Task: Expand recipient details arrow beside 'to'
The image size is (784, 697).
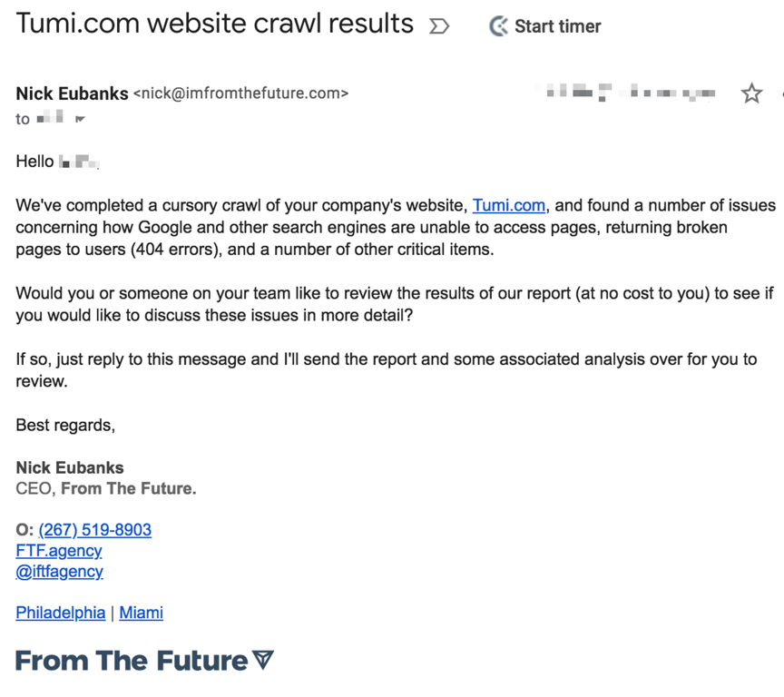Action: click(x=80, y=119)
